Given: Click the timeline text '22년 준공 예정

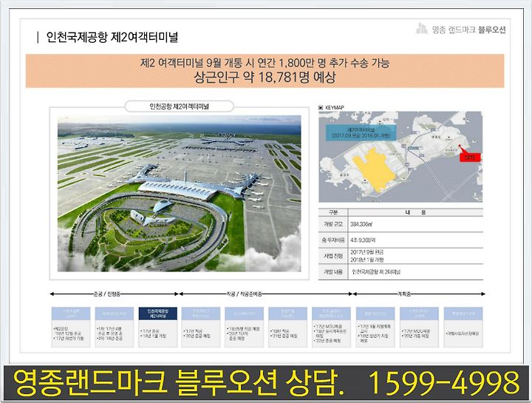Looking at the screenshot, I should 327,341.
